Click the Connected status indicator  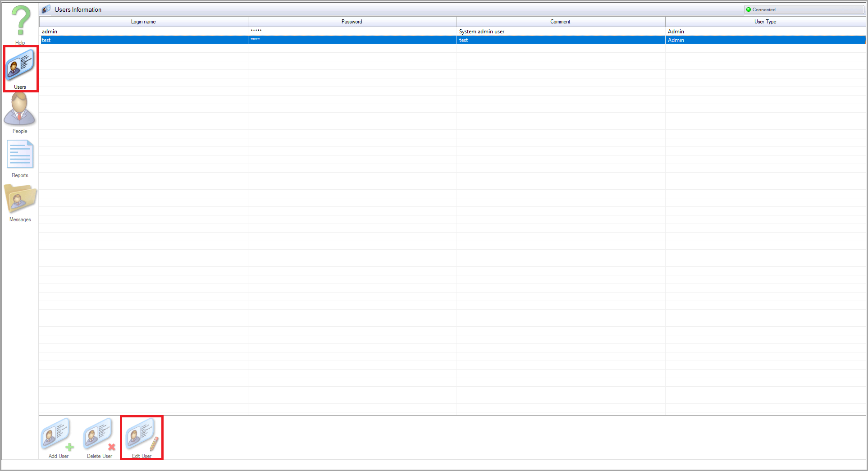[804, 9]
